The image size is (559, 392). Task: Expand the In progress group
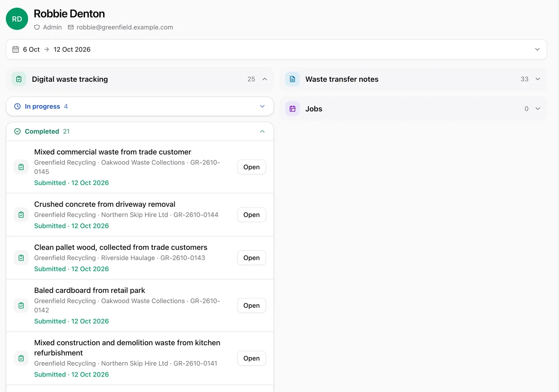click(x=262, y=106)
